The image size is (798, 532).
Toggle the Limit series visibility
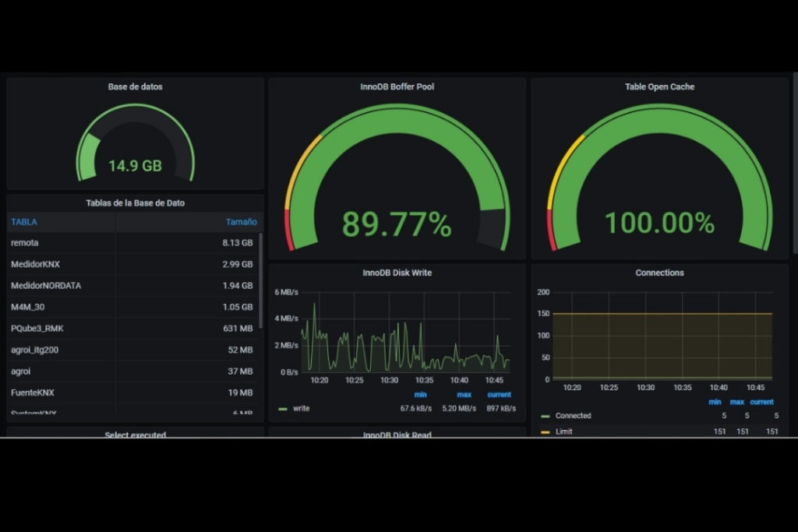coord(563,432)
